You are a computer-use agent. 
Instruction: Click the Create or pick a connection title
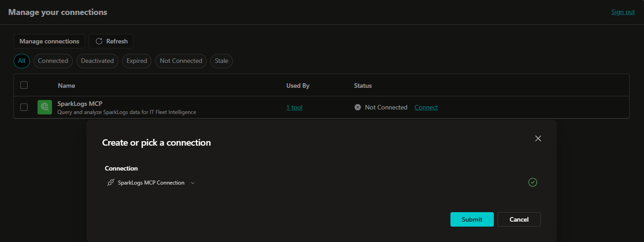tap(156, 142)
